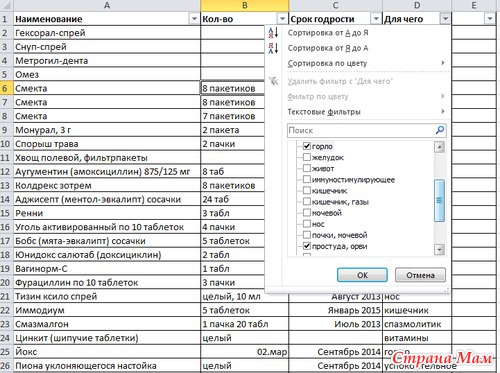
Task: Click the 'Ренни' cell
Action: coord(107,213)
